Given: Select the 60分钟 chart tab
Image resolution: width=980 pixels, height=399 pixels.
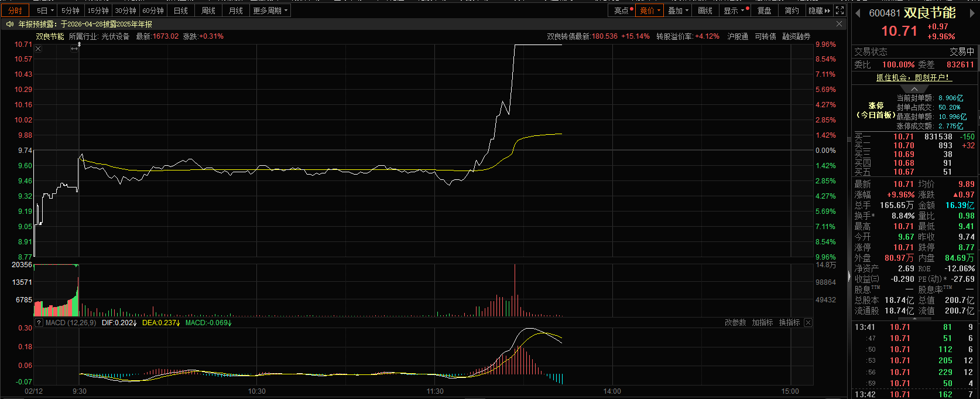Looking at the screenshot, I should (x=153, y=11).
